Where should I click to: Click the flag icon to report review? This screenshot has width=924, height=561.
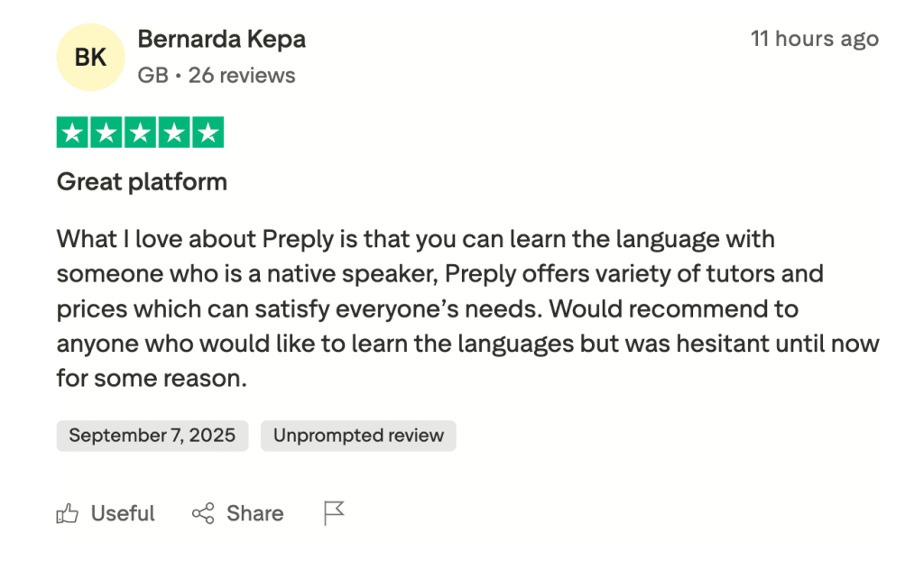[332, 512]
